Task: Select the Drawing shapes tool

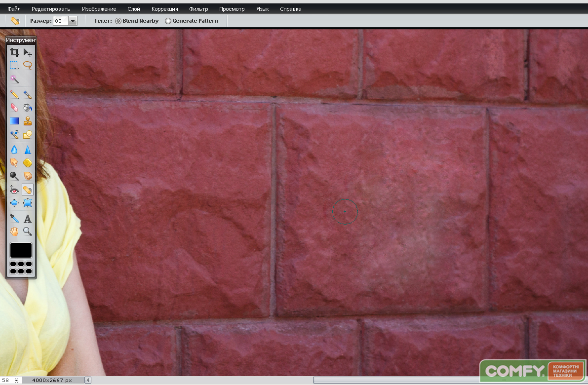Action: (27, 134)
